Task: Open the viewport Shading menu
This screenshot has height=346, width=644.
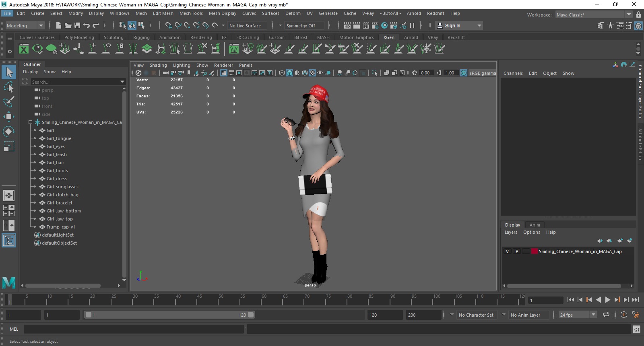Action: pyautogui.click(x=158, y=65)
